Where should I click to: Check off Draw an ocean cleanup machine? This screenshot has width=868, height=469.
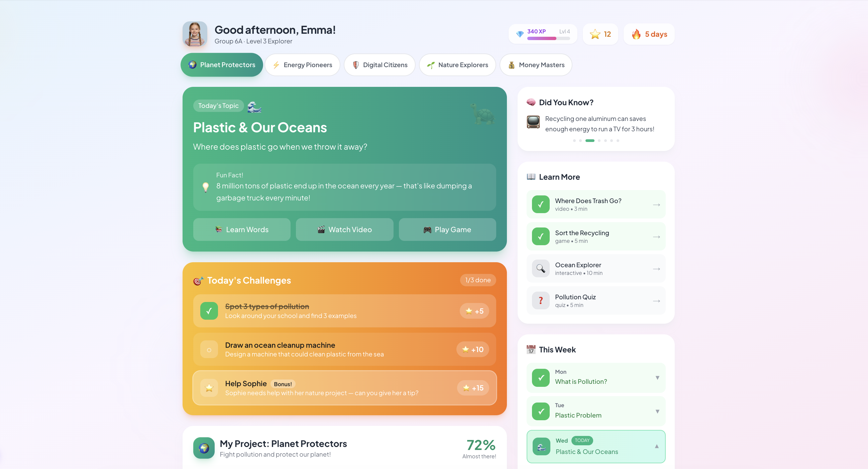(209, 349)
